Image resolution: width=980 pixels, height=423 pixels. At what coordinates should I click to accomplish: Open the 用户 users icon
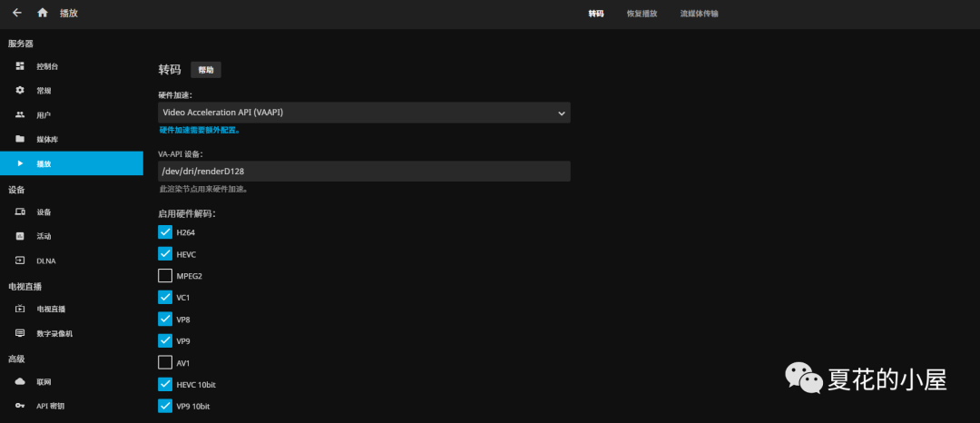pyautogui.click(x=20, y=115)
